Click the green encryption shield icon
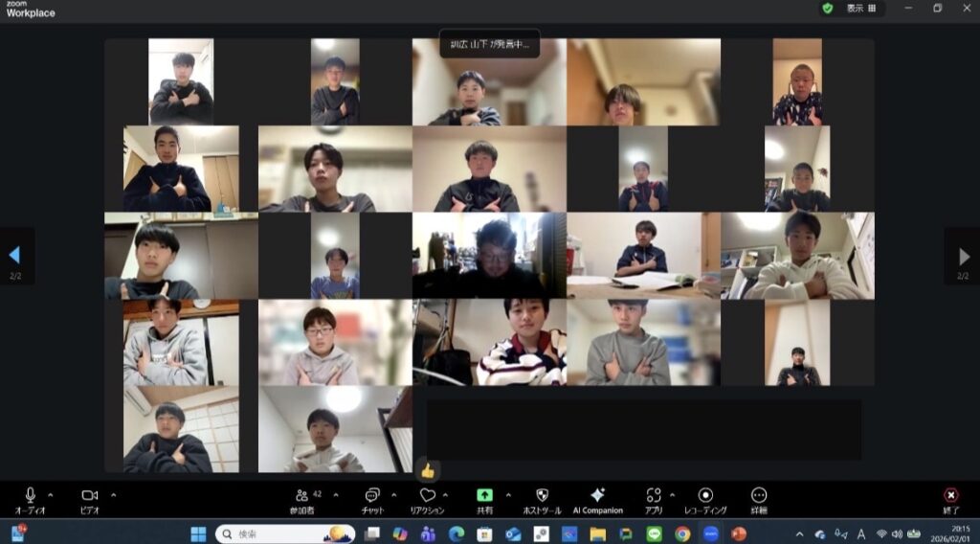The image size is (980, 544). tap(827, 8)
